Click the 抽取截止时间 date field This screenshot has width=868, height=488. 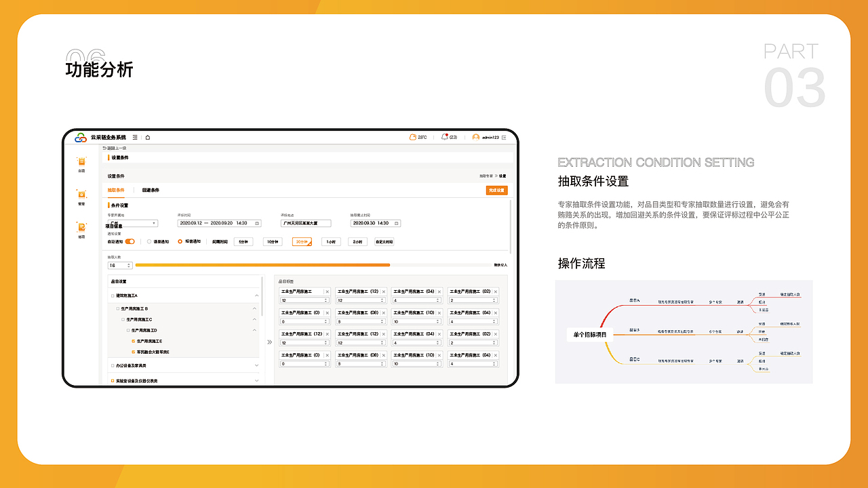tap(376, 223)
